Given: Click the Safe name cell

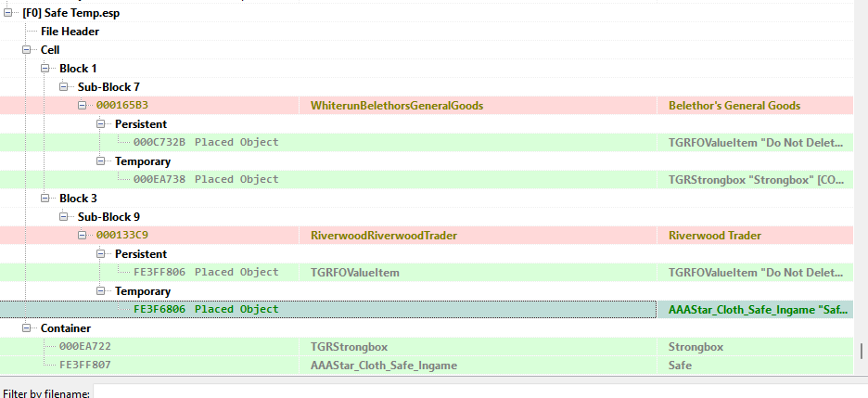Looking at the screenshot, I should tap(680, 365).
